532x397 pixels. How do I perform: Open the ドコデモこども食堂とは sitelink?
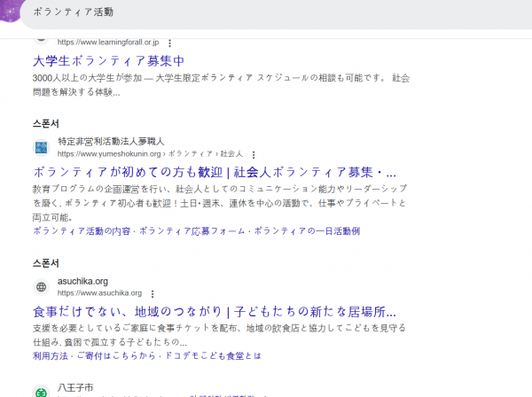tap(217, 356)
